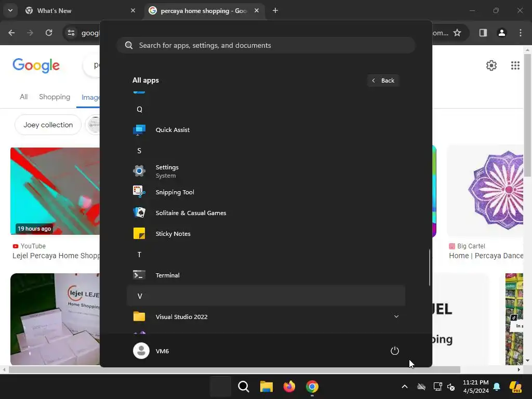Open the YouTube Lejel Percaya image result
532x399 pixels.
55,191
